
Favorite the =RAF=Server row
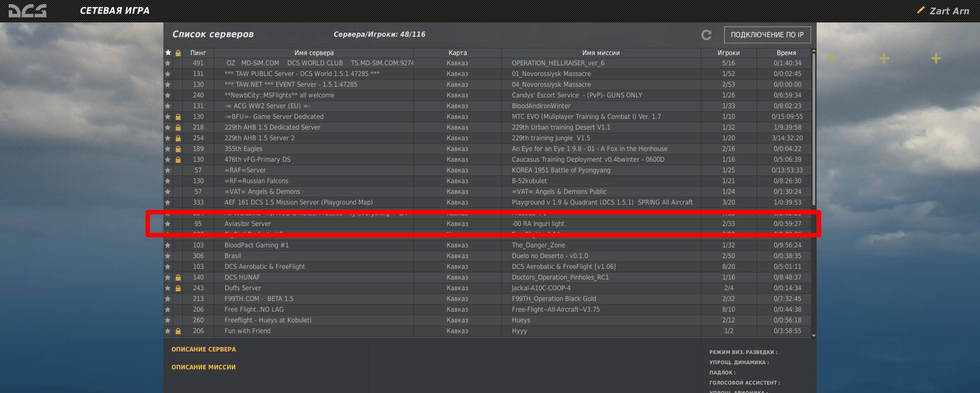(x=168, y=170)
